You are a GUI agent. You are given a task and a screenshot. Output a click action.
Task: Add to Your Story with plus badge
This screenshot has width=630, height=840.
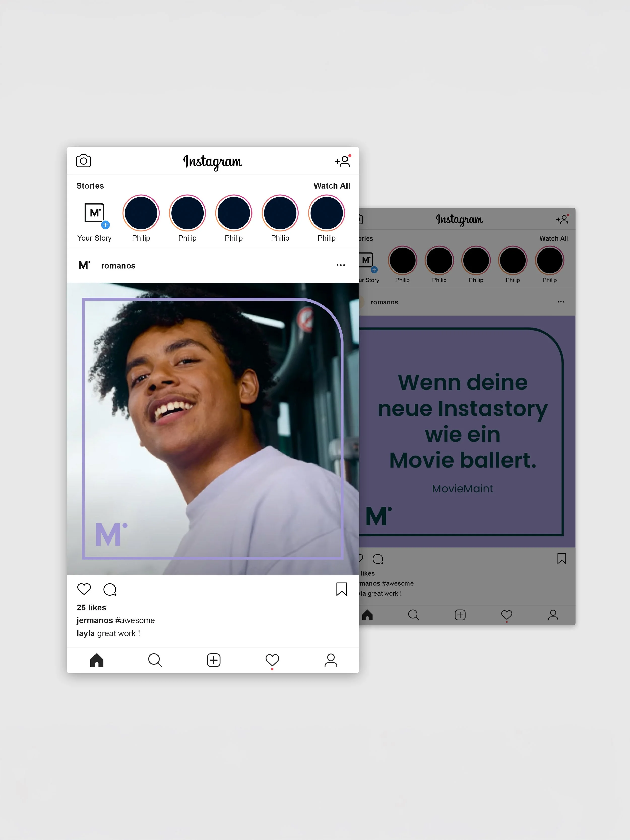(x=105, y=225)
